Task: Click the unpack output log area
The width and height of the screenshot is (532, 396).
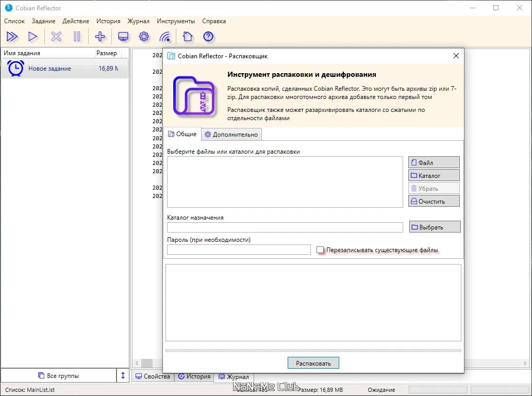Action: click(x=313, y=303)
